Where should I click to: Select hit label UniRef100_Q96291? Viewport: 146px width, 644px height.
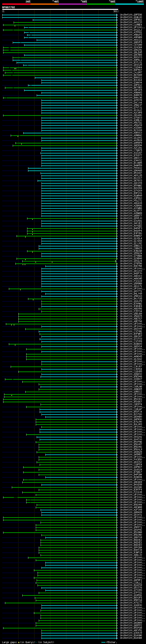click(131, 50)
